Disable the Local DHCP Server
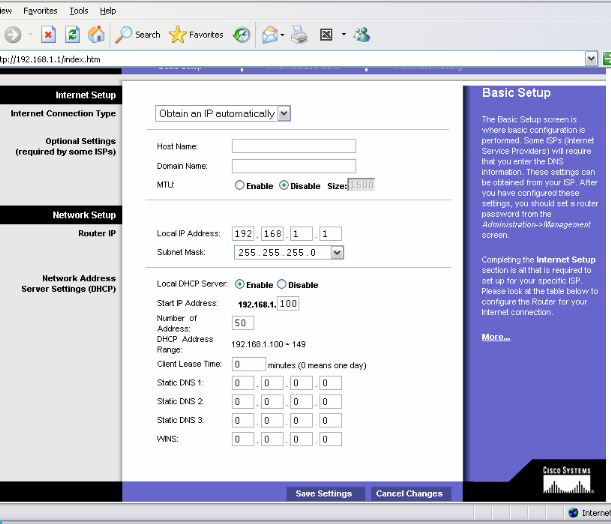611x524 pixels. click(x=281, y=284)
